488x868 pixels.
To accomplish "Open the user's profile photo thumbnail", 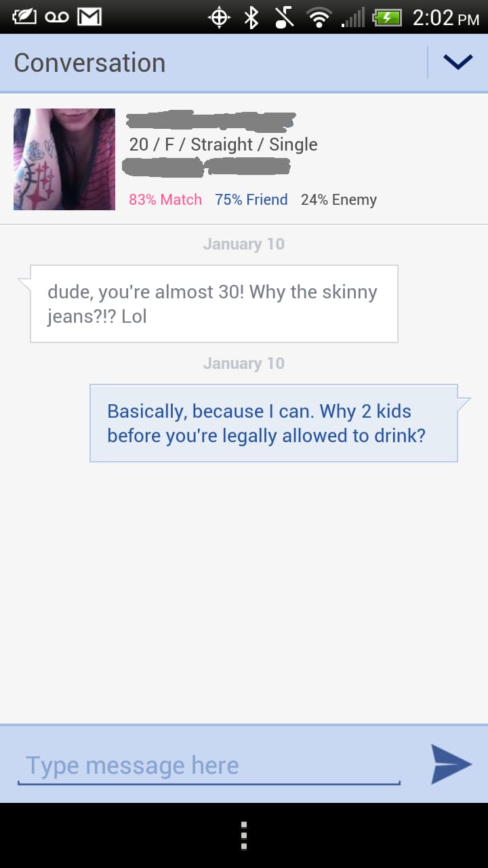I will tap(64, 159).
